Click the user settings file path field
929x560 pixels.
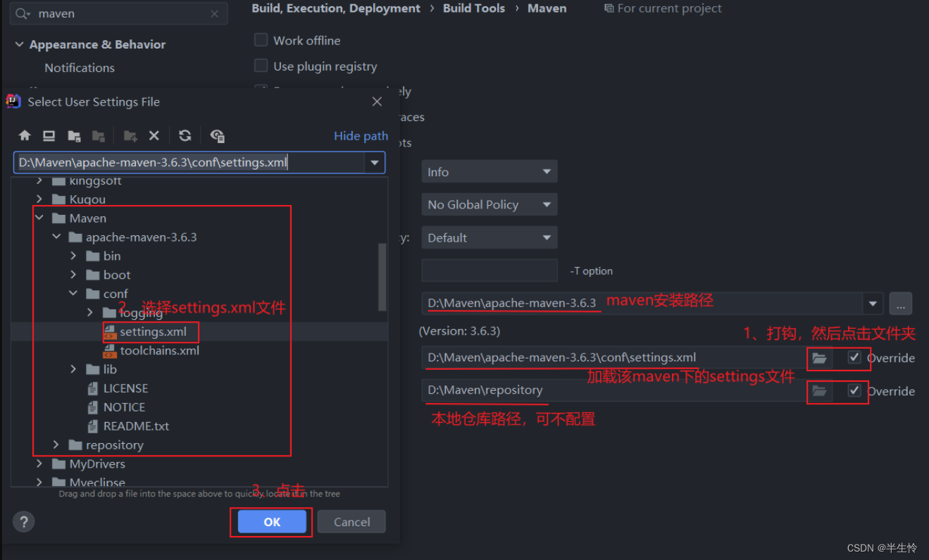(613, 358)
